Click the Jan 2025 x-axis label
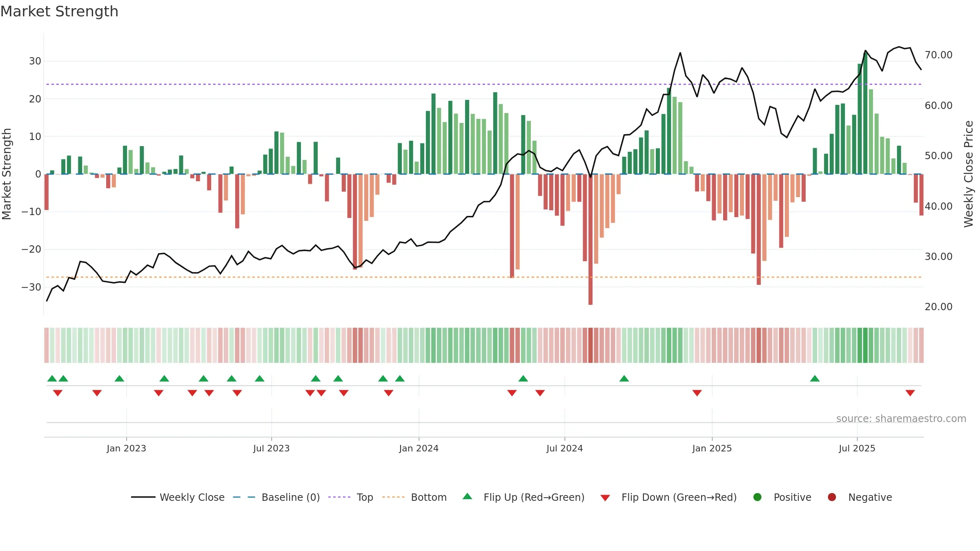The image size is (980, 551). click(712, 448)
